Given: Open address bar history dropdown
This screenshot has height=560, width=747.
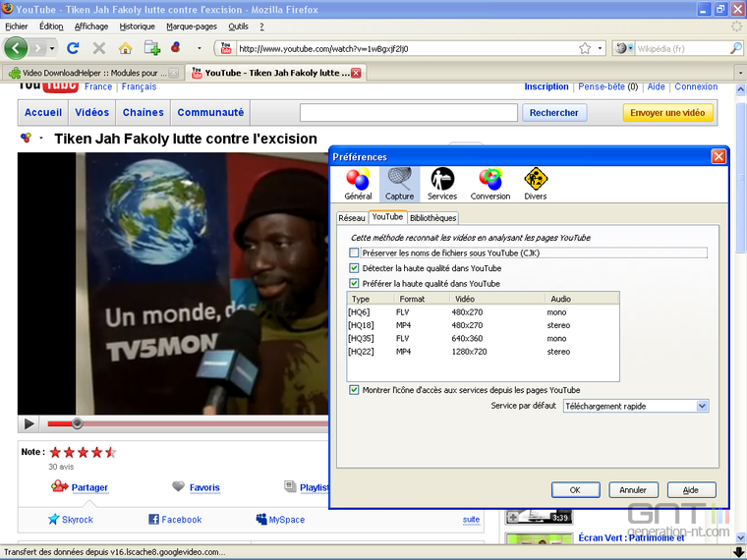Looking at the screenshot, I should tap(600, 48).
